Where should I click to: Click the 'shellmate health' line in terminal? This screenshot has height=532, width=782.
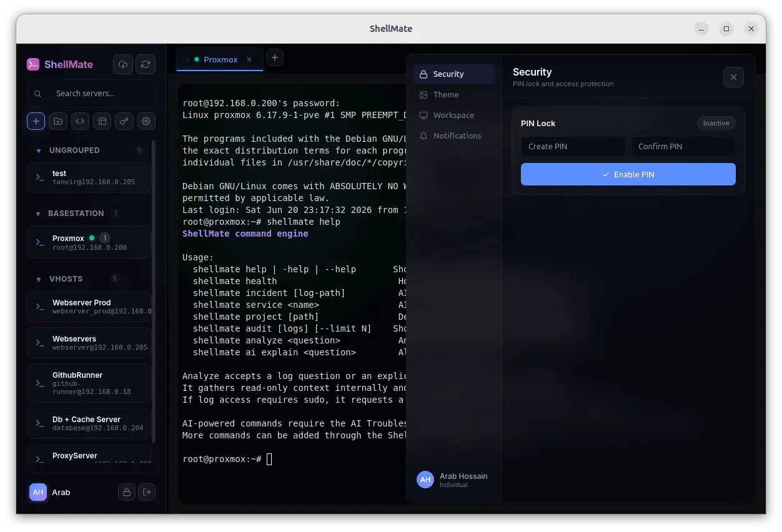point(235,281)
